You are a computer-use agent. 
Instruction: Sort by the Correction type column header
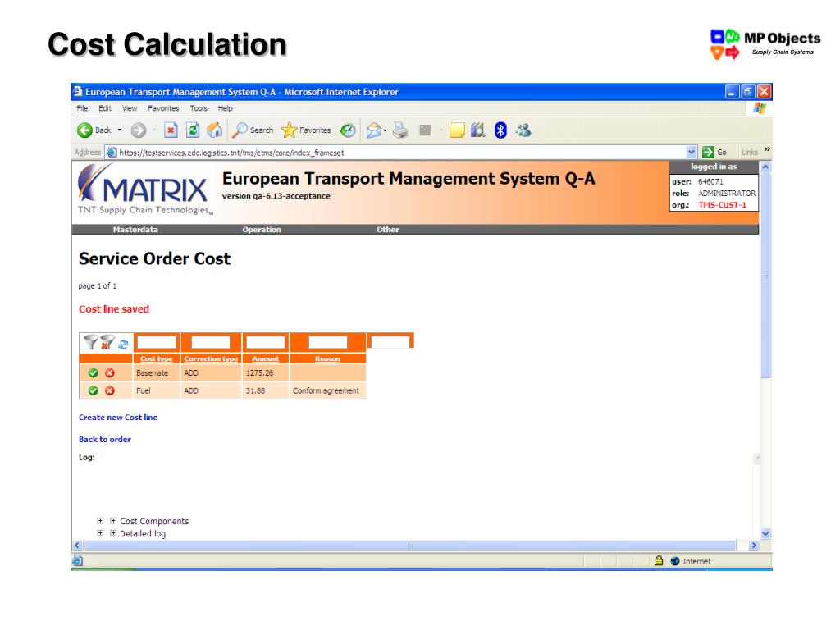click(x=211, y=359)
